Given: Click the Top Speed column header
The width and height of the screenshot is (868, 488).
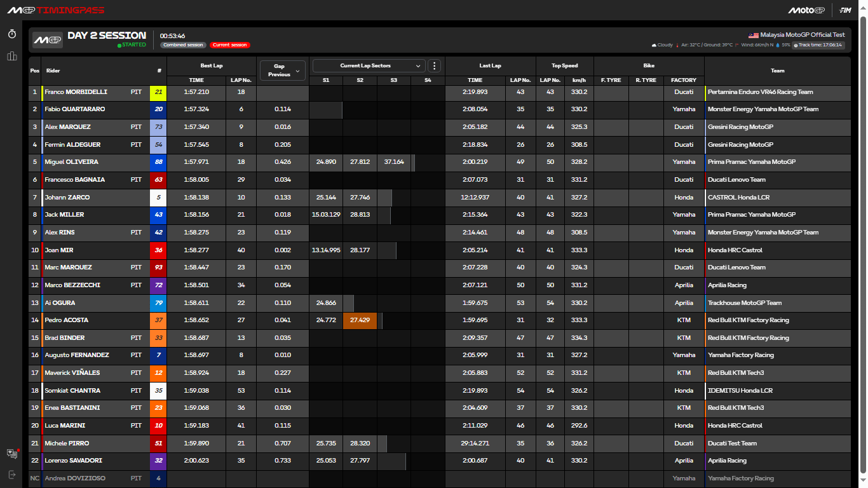Looking at the screenshot, I should point(565,65).
